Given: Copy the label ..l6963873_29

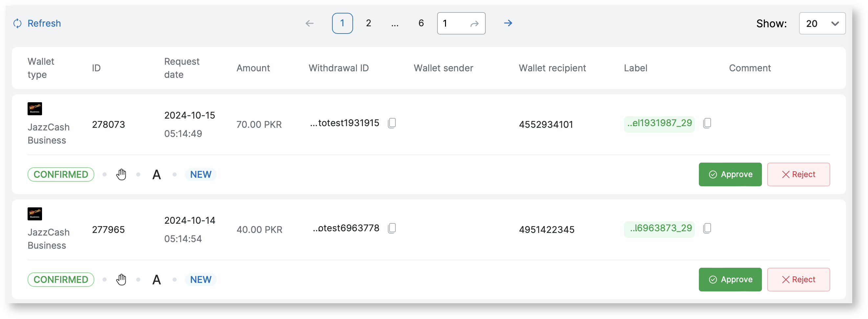Looking at the screenshot, I should click(707, 228).
